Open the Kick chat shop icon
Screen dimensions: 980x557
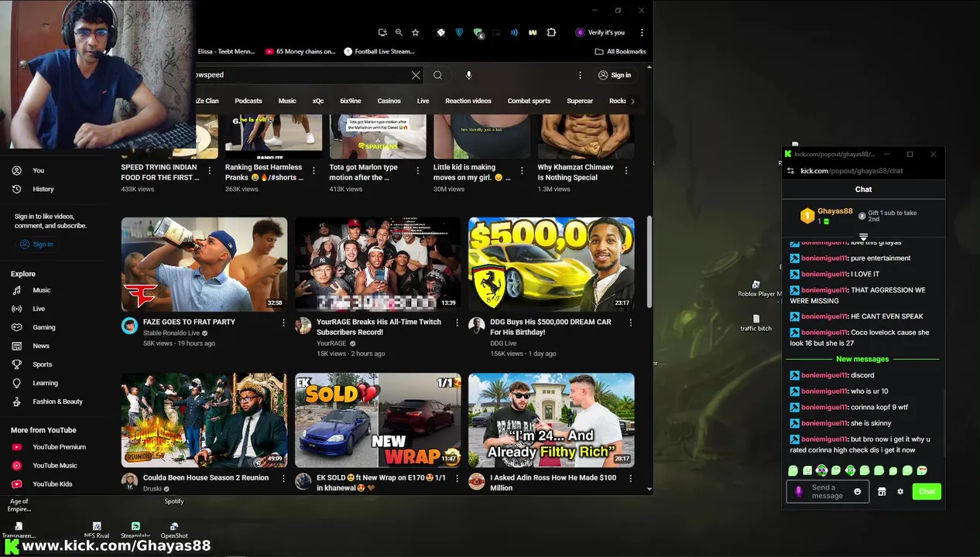(882, 492)
